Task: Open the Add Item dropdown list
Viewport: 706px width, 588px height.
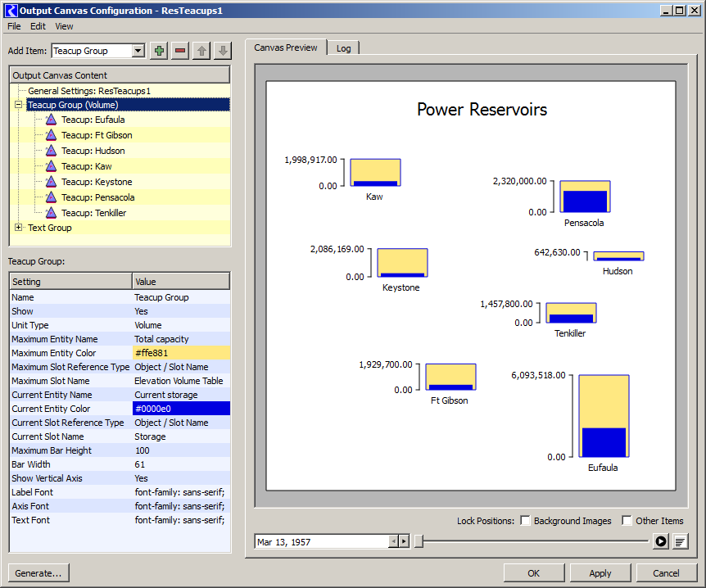Action: tap(138, 51)
